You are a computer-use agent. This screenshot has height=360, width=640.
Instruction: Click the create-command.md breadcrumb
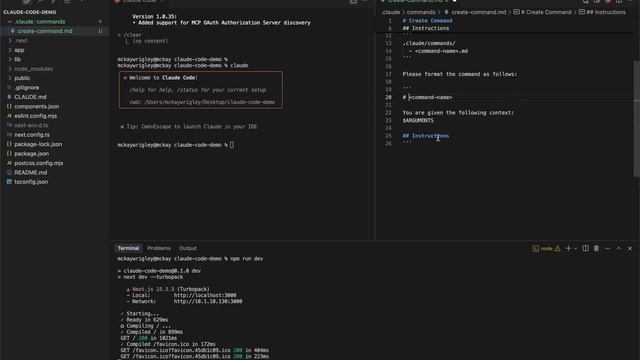[x=478, y=12]
